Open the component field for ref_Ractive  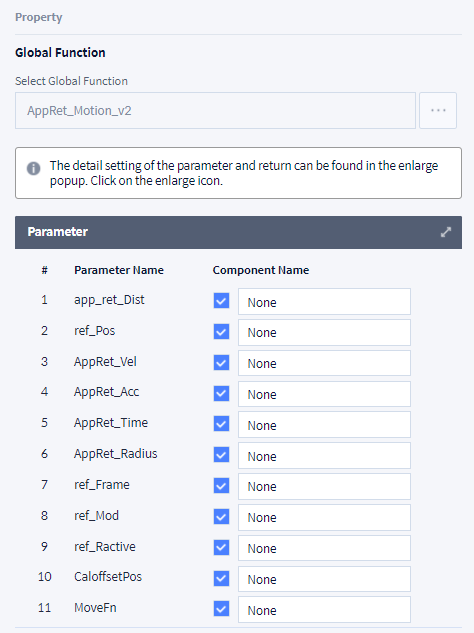coord(324,548)
